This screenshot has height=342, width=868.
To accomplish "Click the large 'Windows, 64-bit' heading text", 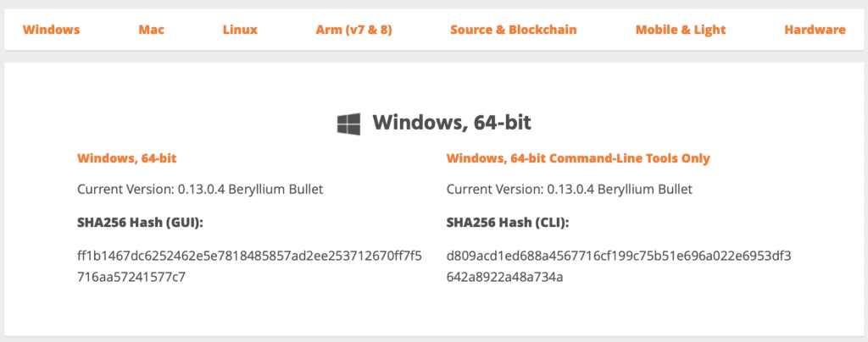I will pos(452,123).
